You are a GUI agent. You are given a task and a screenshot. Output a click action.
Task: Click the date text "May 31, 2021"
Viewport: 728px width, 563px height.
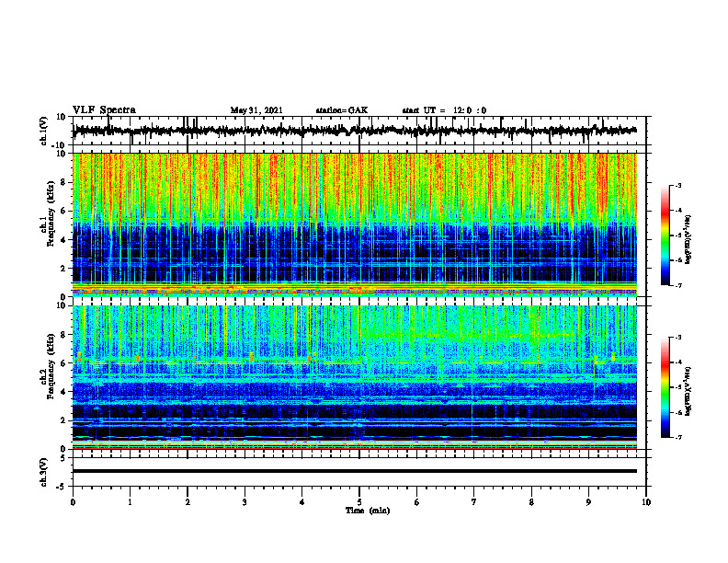click(x=256, y=110)
